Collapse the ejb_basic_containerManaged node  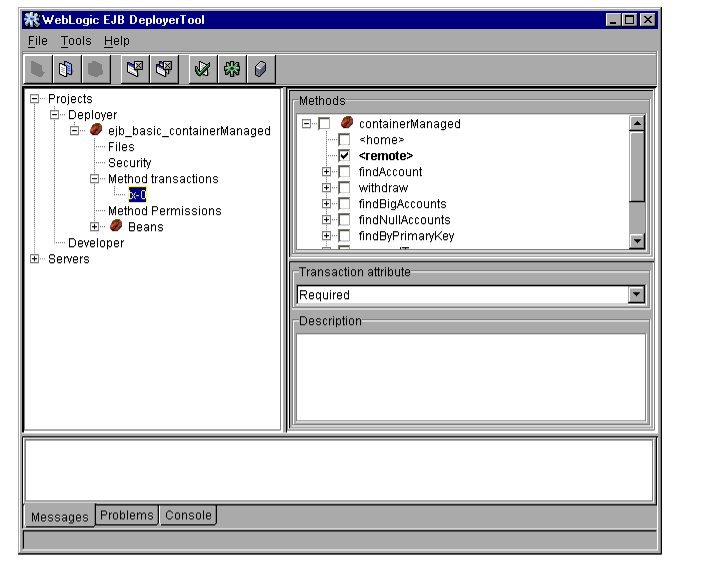74,131
